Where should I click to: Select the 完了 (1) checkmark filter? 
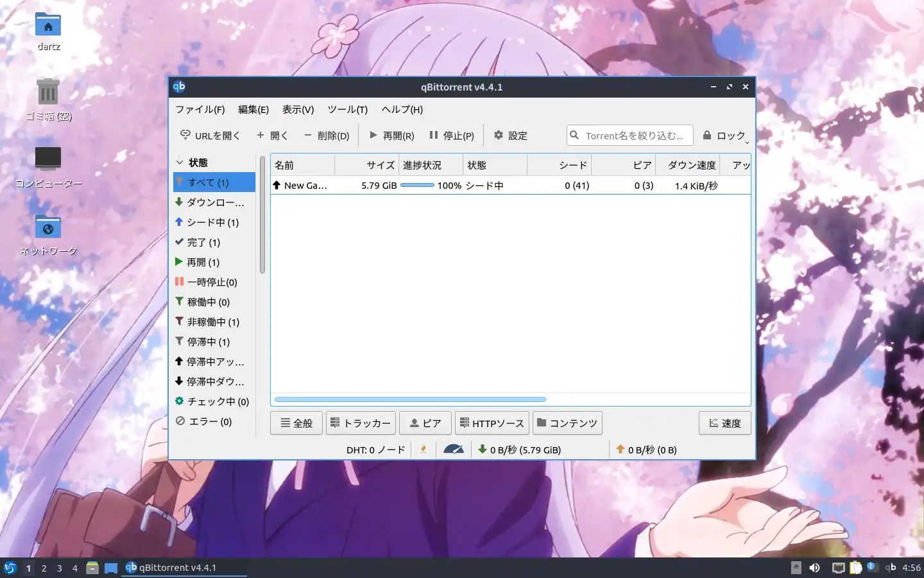pos(214,242)
